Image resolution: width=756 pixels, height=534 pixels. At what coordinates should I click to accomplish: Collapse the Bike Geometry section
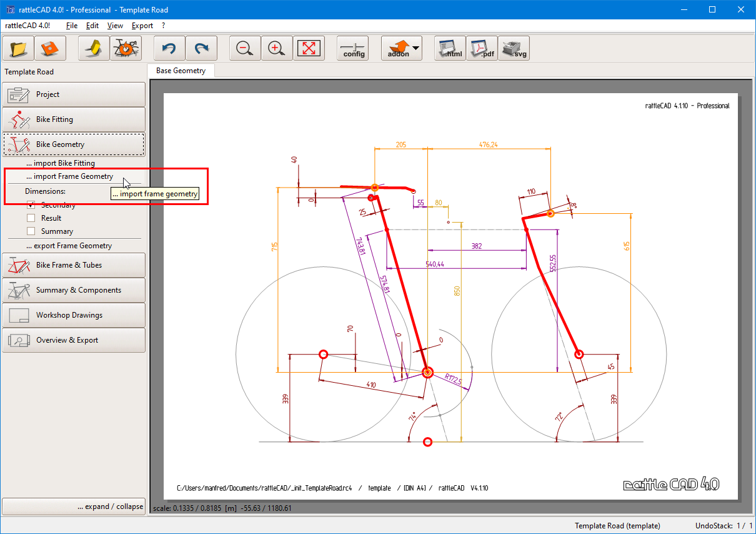[x=74, y=144]
